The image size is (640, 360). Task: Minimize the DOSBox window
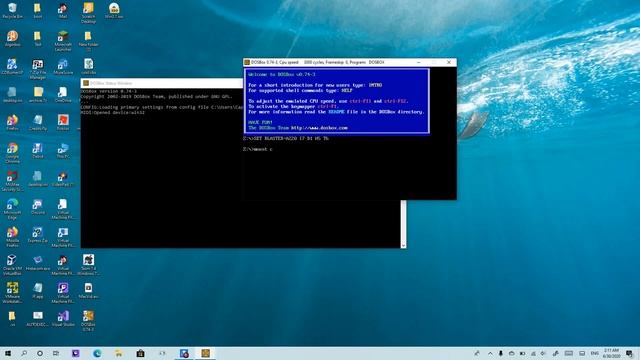pos(419,62)
